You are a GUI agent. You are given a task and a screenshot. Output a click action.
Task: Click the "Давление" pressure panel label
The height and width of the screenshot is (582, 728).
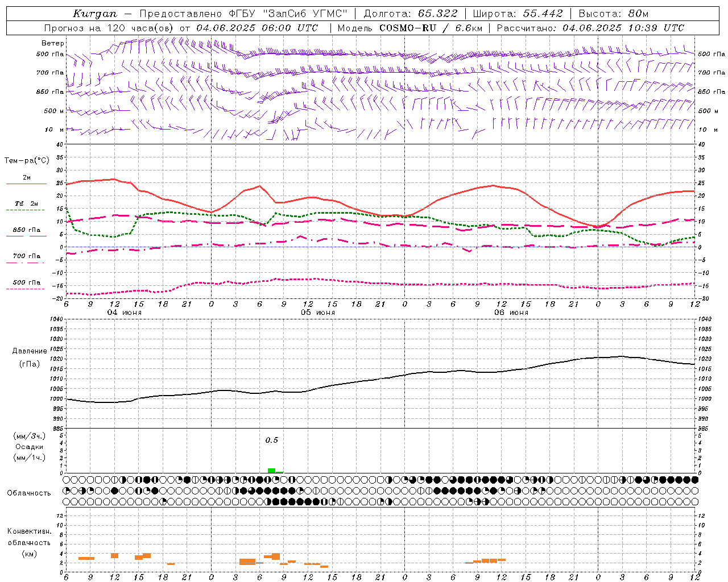click(30, 351)
